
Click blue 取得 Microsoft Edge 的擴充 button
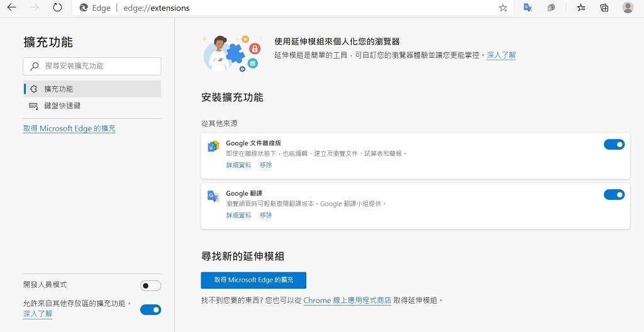(253, 280)
